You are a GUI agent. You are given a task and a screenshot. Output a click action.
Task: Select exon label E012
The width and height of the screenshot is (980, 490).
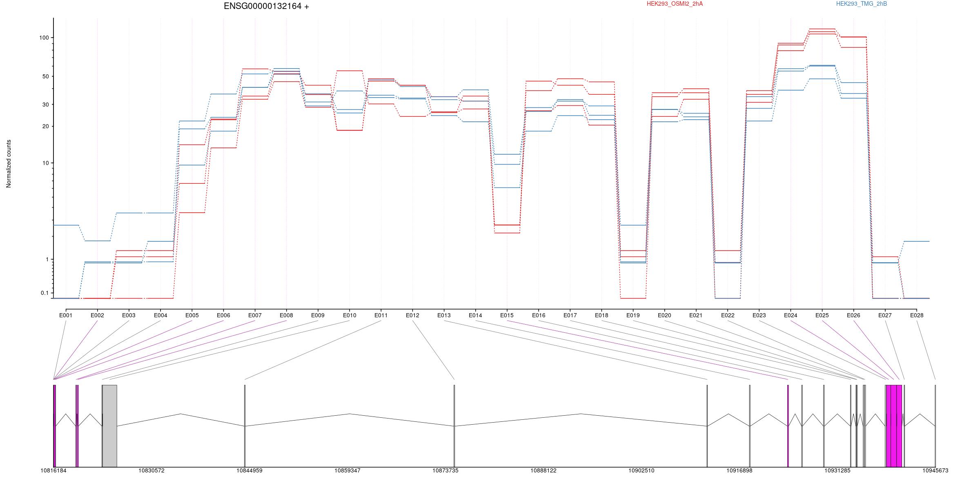(x=412, y=315)
